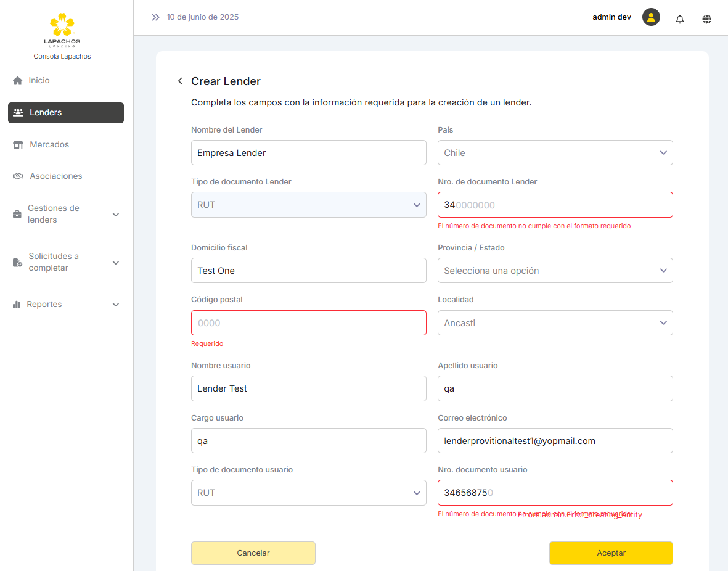Open the Localidad dropdown showing Ancasti
Viewport: 728px width, 571px height.
tap(555, 323)
